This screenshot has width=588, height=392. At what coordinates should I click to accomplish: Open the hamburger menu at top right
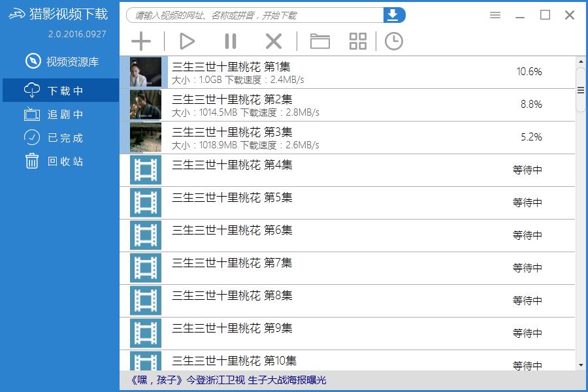(x=495, y=14)
